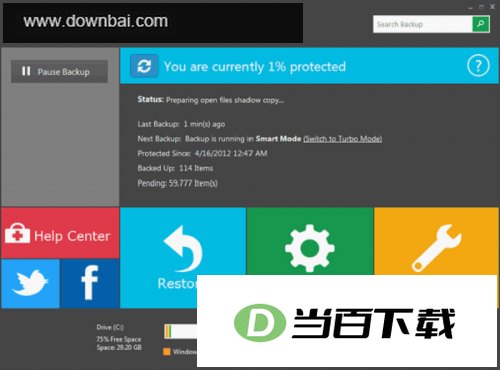The height and width of the screenshot is (370, 500).
Task: Minimize the backup window
Action: (470, 7)
